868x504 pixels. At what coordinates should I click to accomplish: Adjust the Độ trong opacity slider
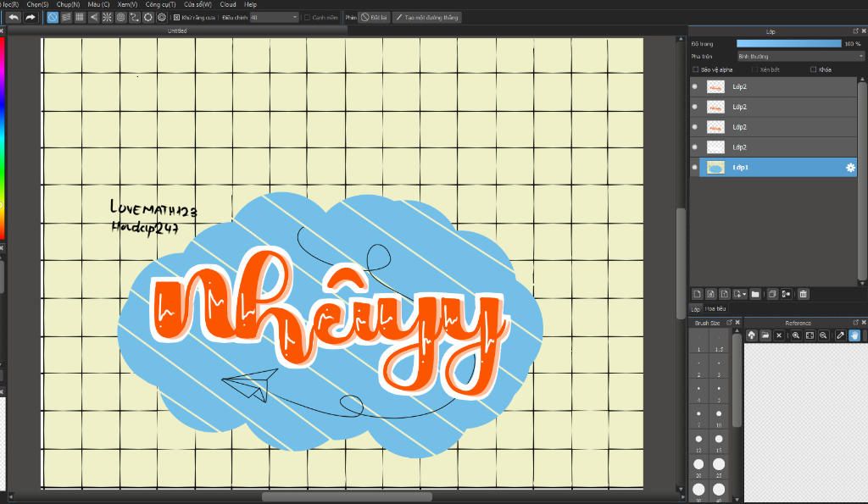pyautogui.click(x=788, y=44)
